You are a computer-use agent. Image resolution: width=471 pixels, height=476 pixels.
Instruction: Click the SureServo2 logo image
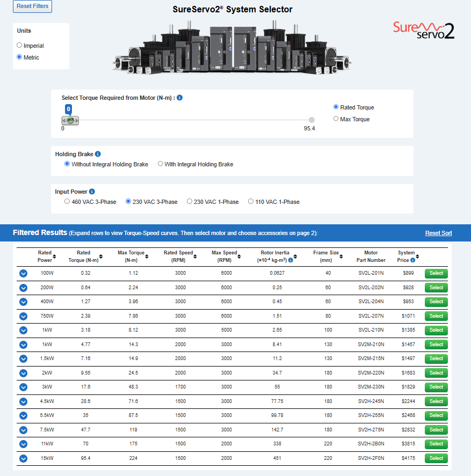pyautogui.click(x=424, y=30)
